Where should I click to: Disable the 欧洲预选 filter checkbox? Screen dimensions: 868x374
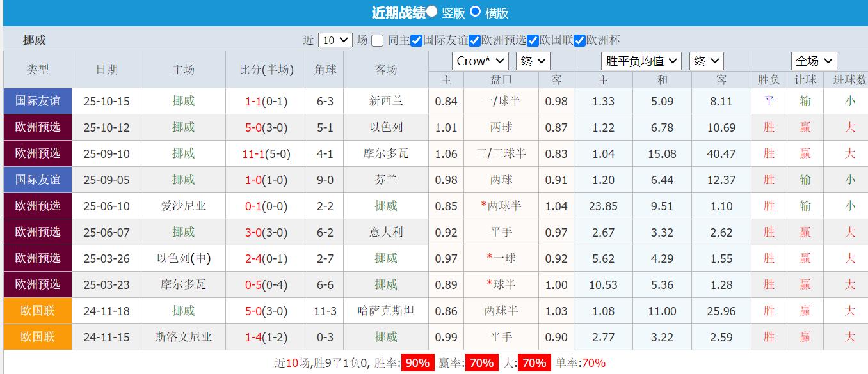[474, 40]
